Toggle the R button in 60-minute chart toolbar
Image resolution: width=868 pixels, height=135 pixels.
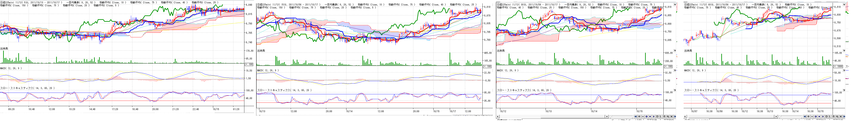point(834,116)
